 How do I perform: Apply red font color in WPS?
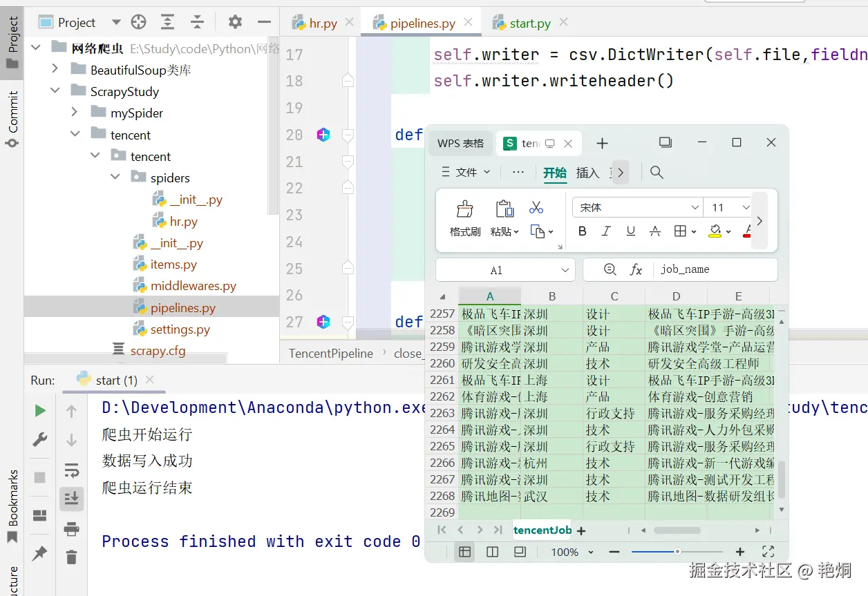[x=747, y=231]
